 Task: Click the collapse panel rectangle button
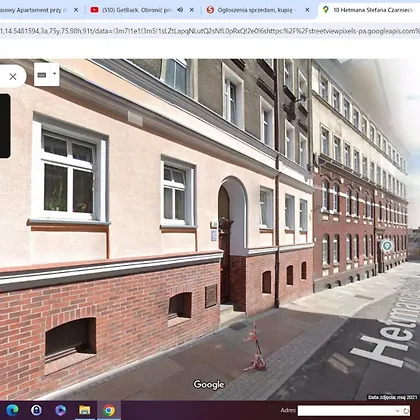pos(42,75)
